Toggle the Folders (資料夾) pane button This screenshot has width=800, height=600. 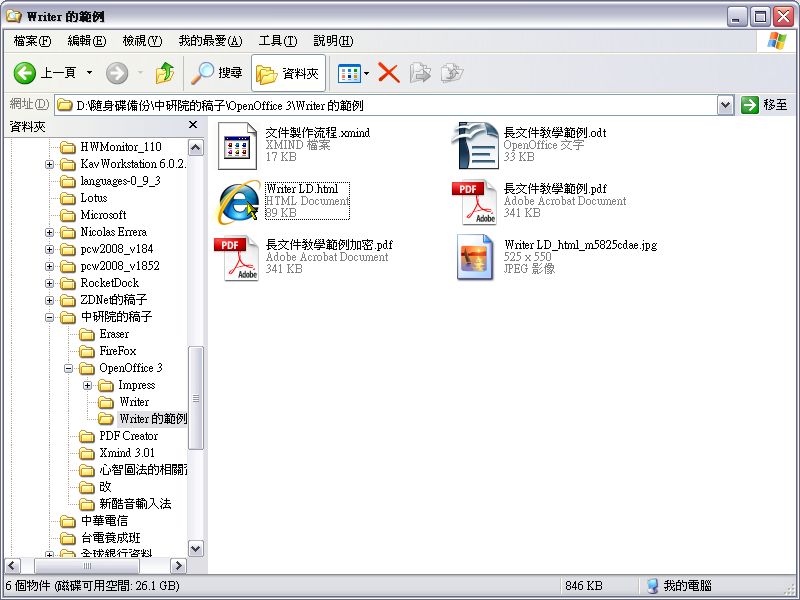(288, 73)
